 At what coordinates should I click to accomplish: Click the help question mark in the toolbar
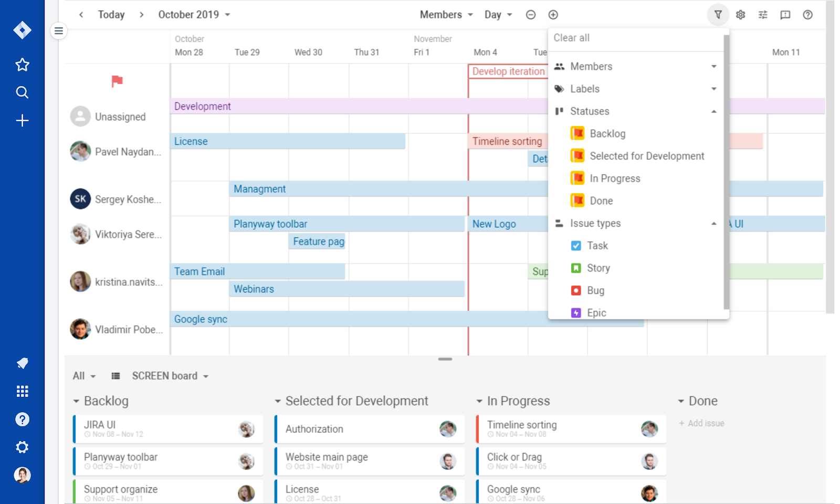(806, 15)
